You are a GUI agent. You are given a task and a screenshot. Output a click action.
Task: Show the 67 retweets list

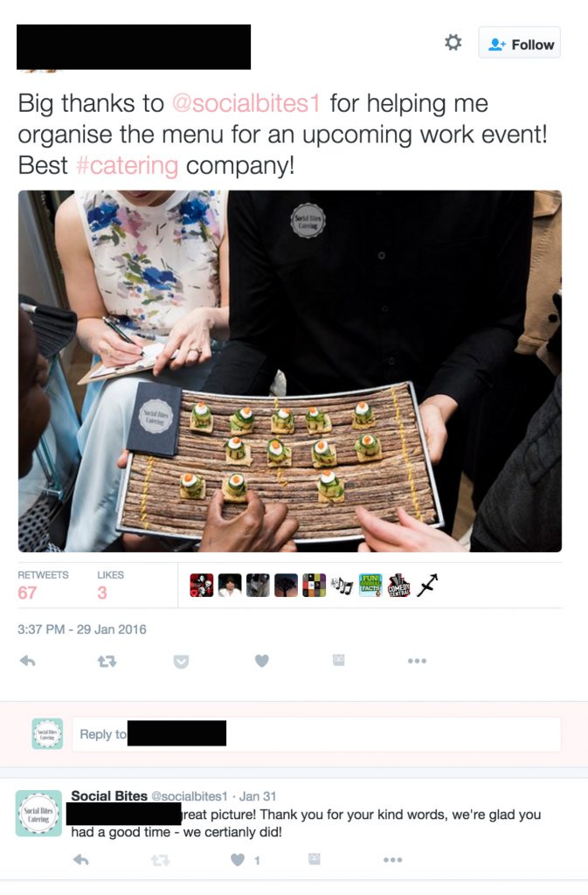pos(43,585)
